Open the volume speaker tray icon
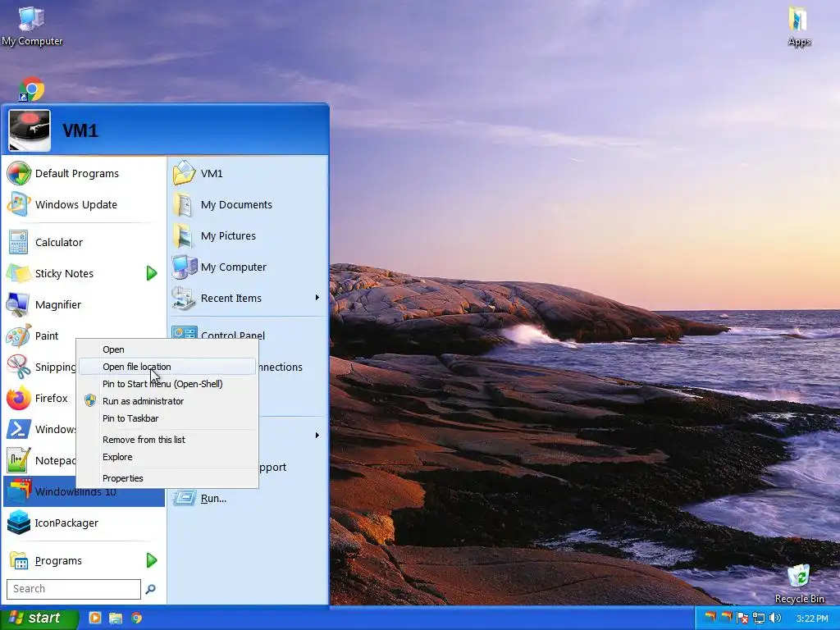Screen dimensions: 840x630 pos(774,619)
